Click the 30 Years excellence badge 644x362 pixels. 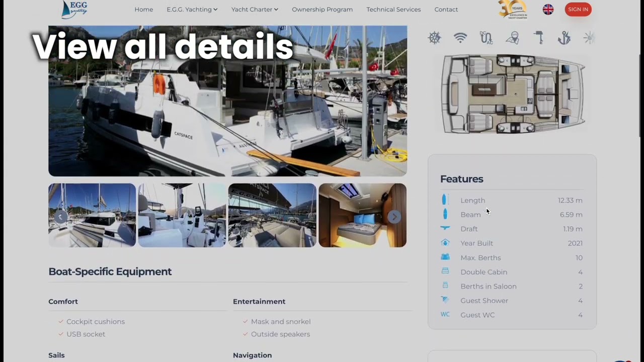[x=513, y=9]
